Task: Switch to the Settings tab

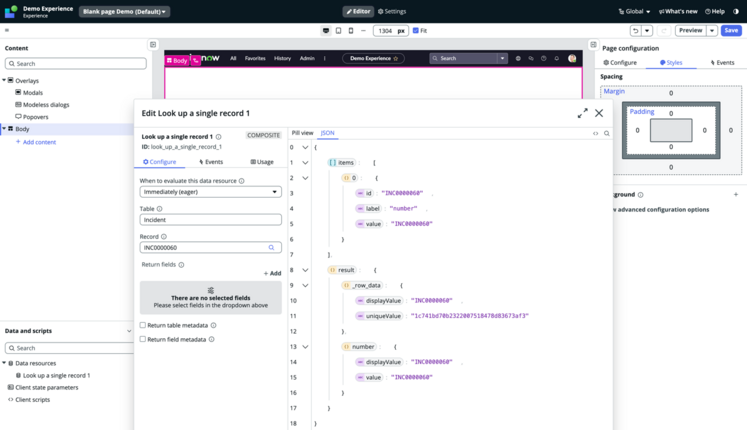Action: [x=392, y=11]
